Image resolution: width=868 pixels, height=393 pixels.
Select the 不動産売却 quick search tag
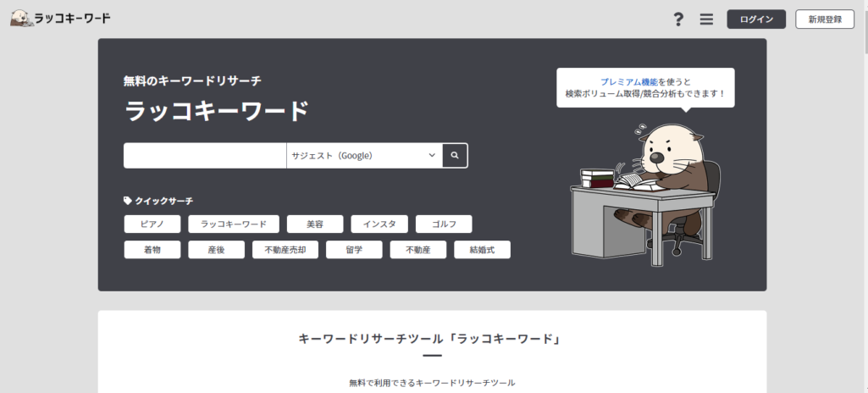click(285, 250)
